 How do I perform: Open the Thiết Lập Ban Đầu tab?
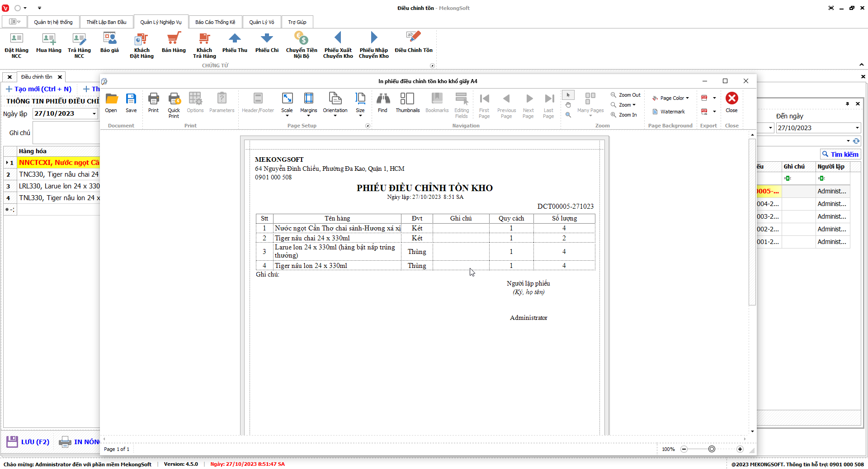click(106, 22)
